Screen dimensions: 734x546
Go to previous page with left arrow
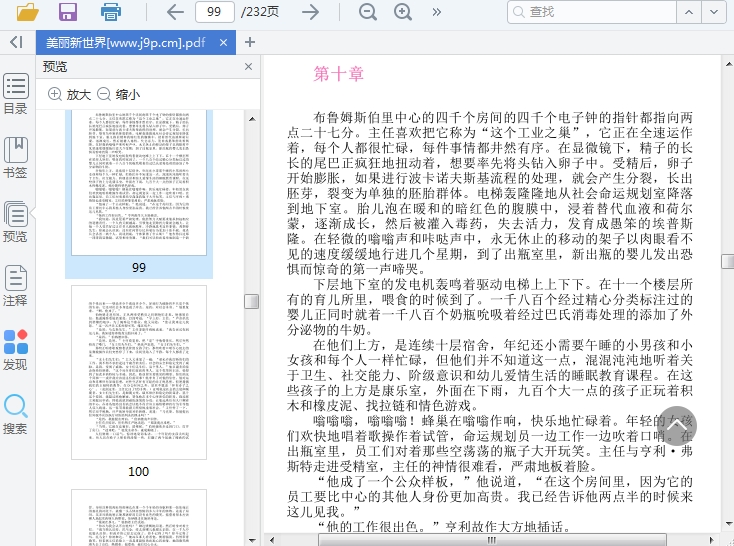[x=175, y=12]
